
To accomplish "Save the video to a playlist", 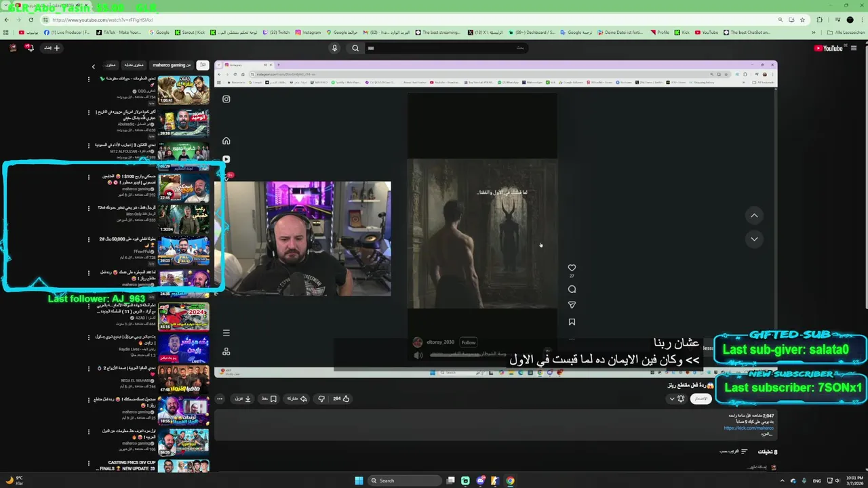I will pos(269,399).
